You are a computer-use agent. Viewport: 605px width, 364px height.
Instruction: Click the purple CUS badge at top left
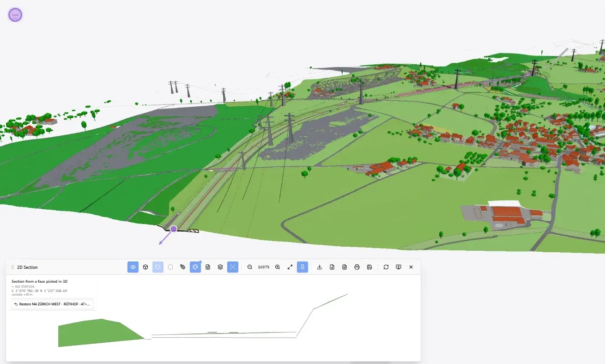tap(15, 15)
